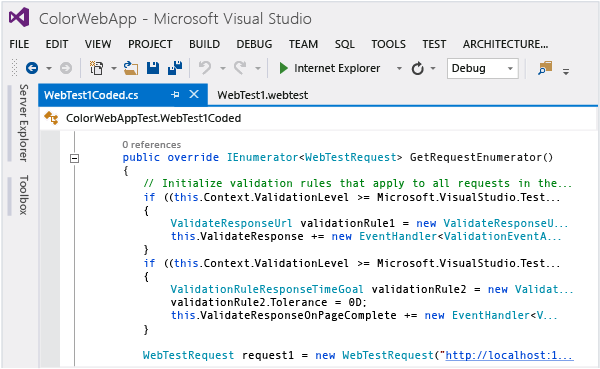Screen dimensions: 600x369
Task: Collapse the GetRequestEnumerator method outline
Action: click(75, 158)
